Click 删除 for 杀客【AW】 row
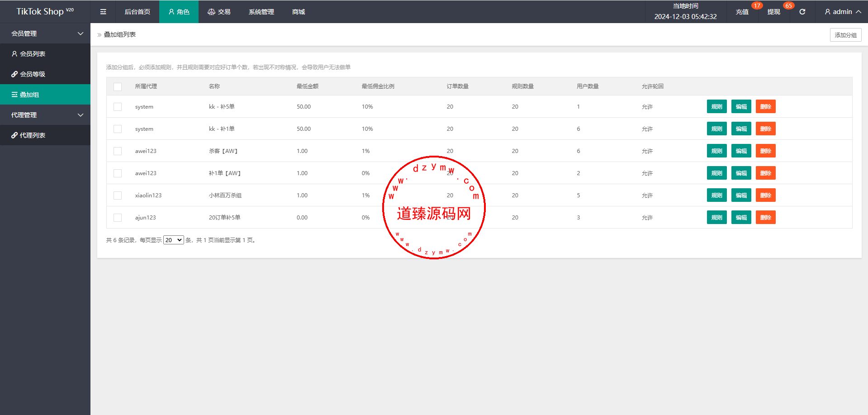The width and height of the screenshot is (868, 415). [x=765, y=151]
